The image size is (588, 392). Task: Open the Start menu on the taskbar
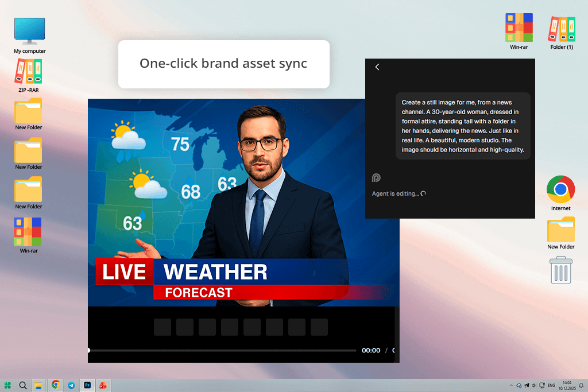point(7,385)
